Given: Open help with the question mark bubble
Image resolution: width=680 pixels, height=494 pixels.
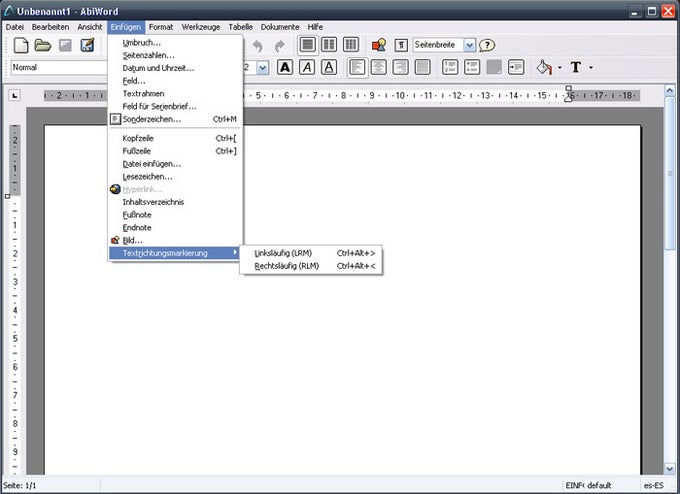Looking at the screenshot, I should (x=487, y=45).
